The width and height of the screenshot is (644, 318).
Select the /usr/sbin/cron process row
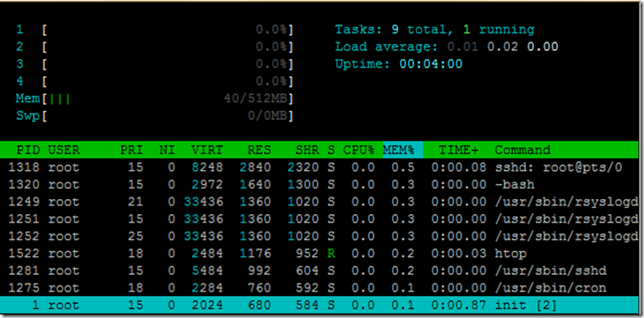[320, 288]
